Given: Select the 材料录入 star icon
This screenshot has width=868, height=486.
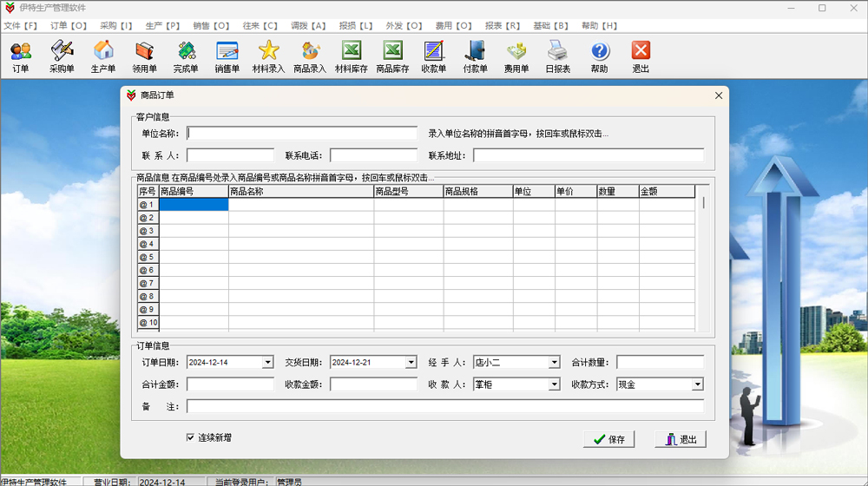Looking at the screenshot, I should pyautogui.click(x=268, y=56).
